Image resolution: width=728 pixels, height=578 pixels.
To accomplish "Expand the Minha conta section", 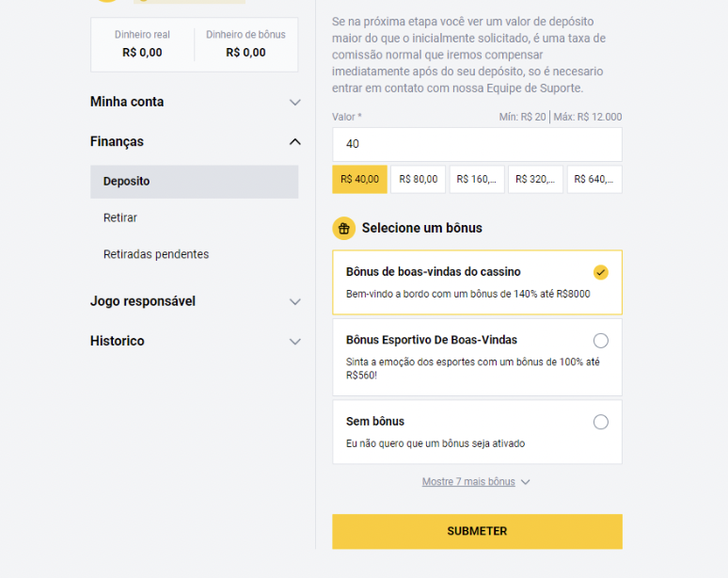I will tap(294, 102).
